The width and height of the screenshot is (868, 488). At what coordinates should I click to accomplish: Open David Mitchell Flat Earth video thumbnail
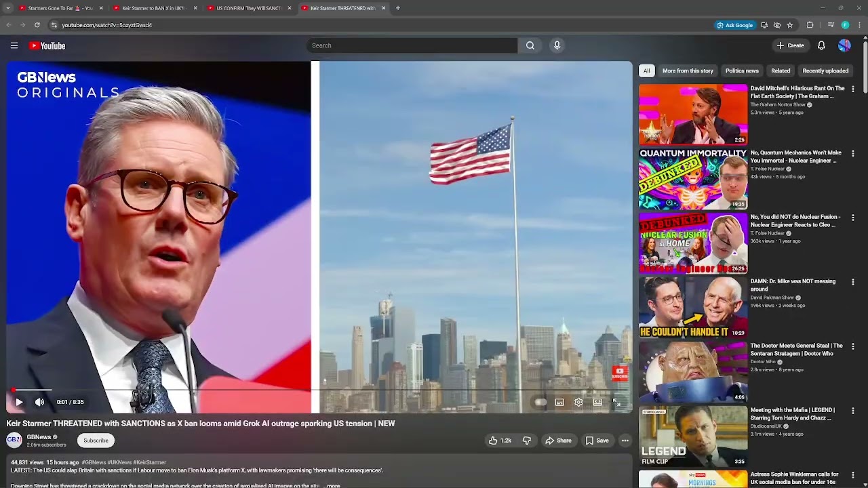tap(693, 115)
